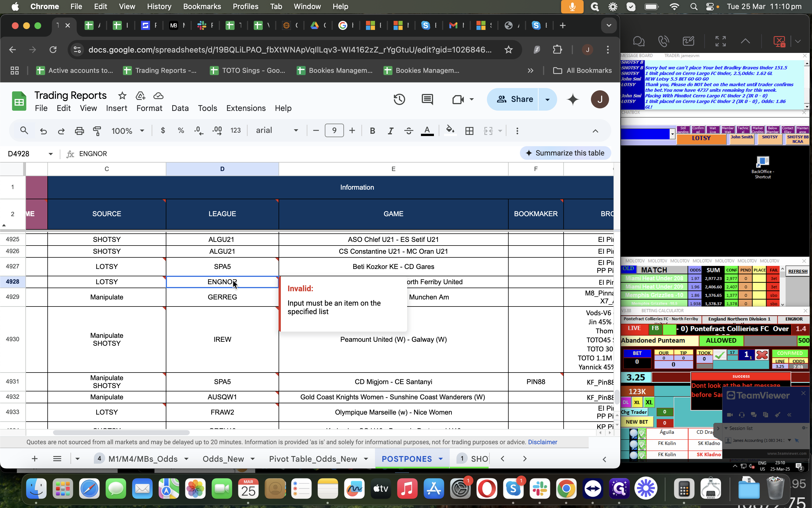Open the comments panel icon
This screenshot has width=812, height=508.
pos(427,99)
